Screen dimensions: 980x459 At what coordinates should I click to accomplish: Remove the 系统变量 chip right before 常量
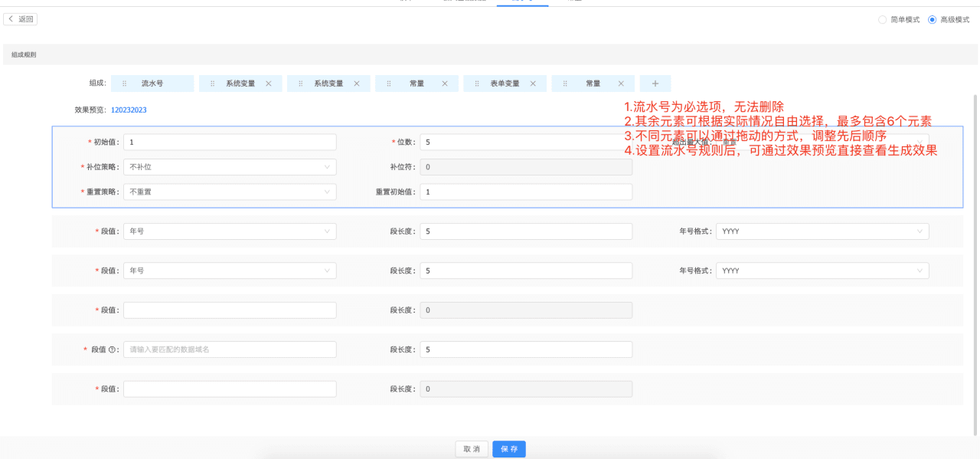click(x=357, y=84)
